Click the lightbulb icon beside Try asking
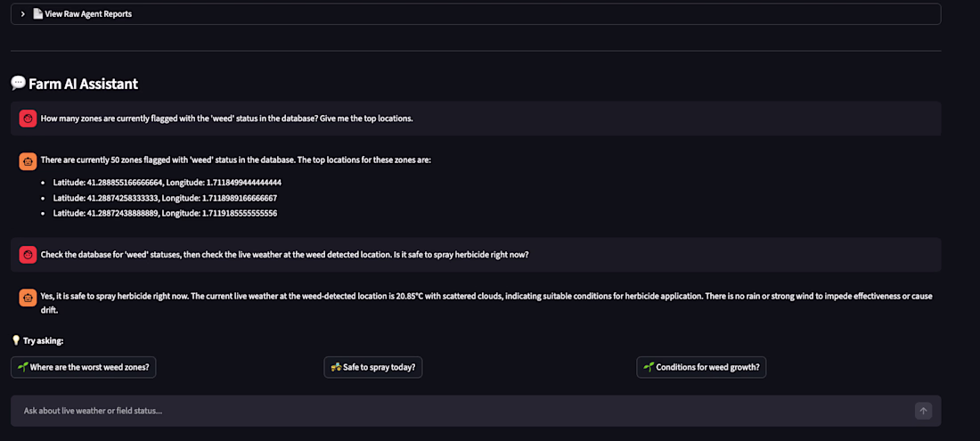 16,340
